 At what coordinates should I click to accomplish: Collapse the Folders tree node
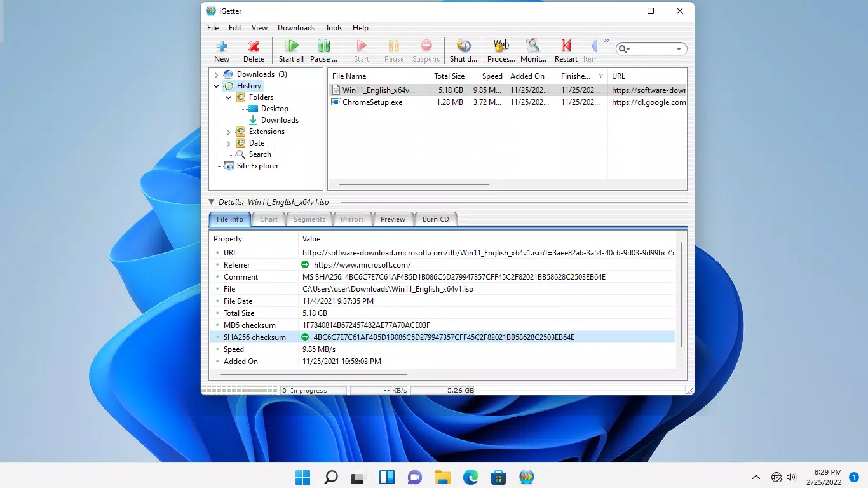coord(229,97)
